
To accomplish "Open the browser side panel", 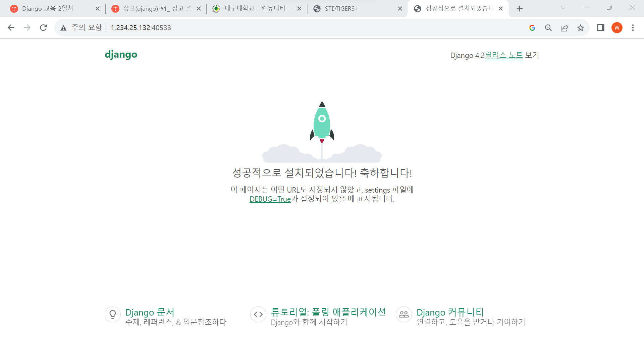I will point(601,28).
